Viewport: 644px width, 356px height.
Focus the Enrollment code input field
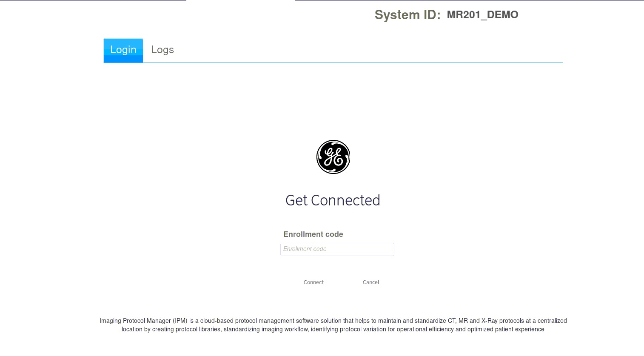[x=337, y=249]
